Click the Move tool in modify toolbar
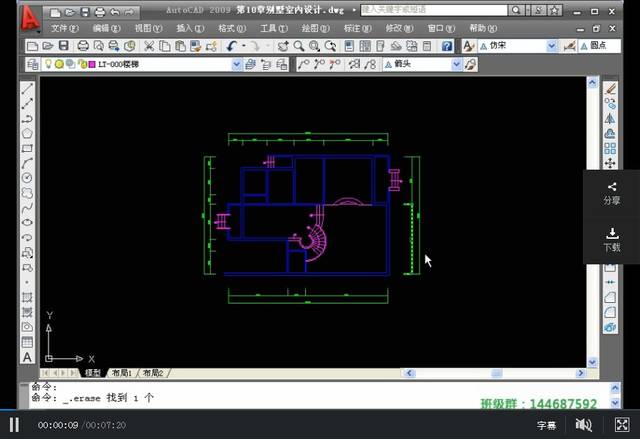 (610, 163)
